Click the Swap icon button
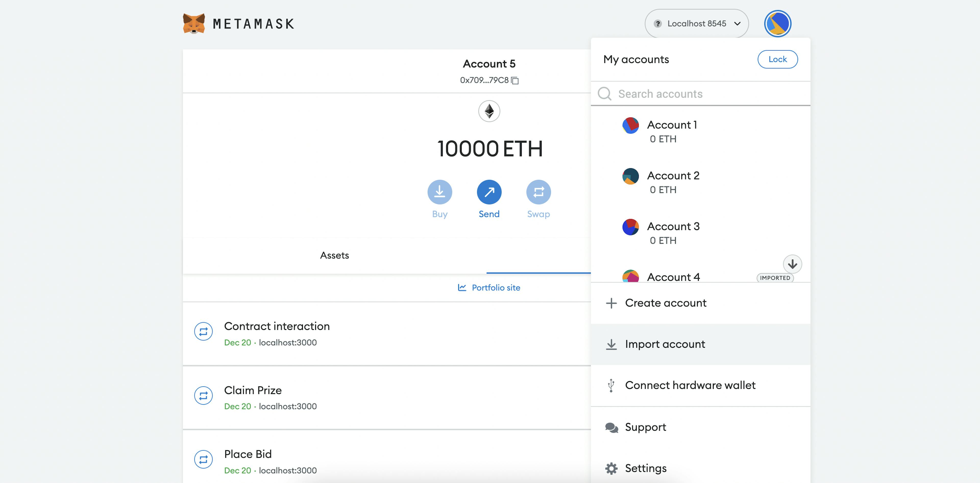 tap(538, 192)
